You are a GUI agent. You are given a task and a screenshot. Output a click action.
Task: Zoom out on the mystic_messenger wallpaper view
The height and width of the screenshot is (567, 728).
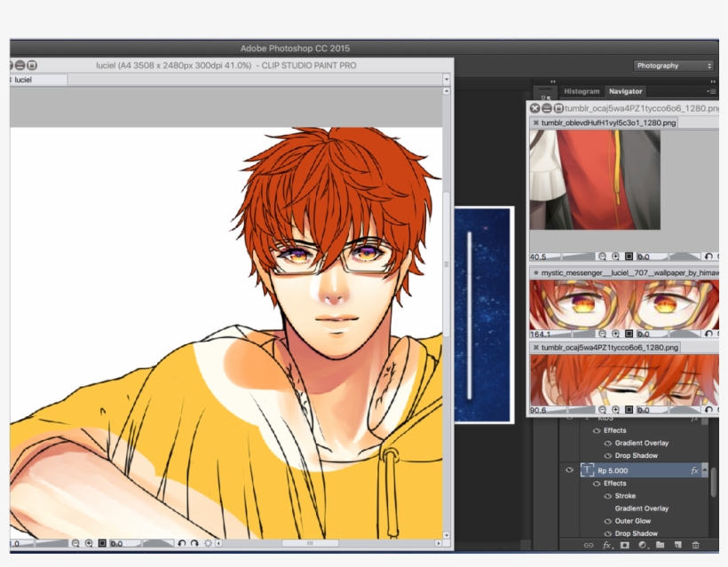coord(602,334)
